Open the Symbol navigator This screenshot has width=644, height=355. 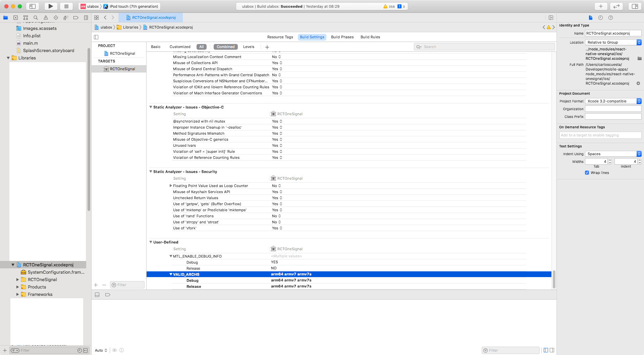coord(25,17)
